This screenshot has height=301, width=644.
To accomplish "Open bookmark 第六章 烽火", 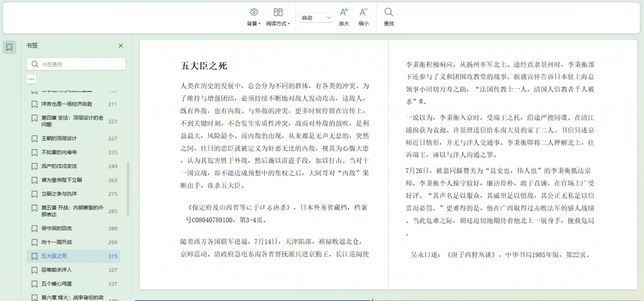I will point(72,297).
